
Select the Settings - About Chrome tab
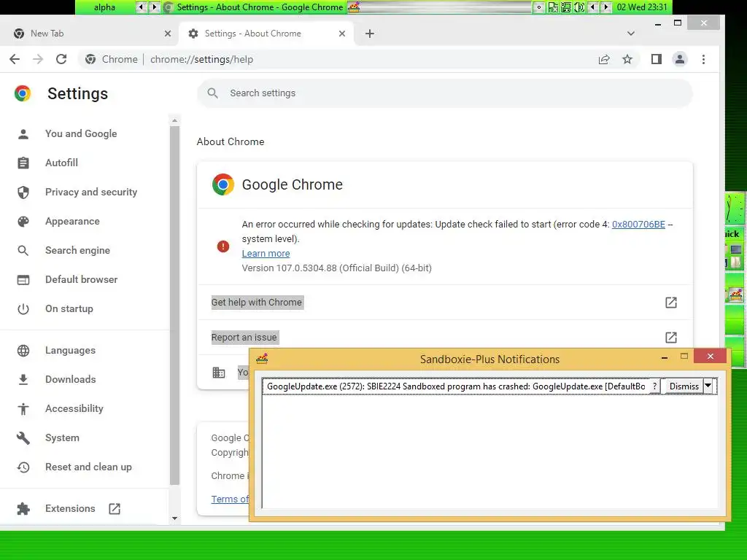point(266,34)
